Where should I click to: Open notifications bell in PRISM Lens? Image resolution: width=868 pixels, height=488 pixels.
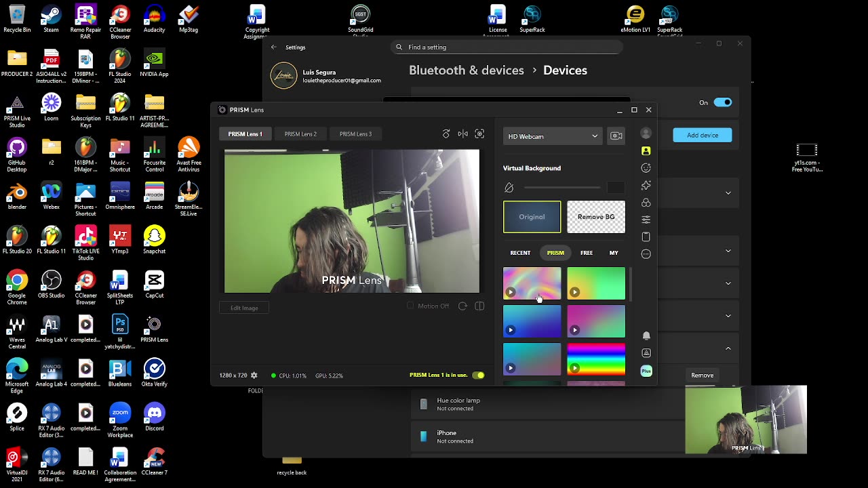coord(646,335)
